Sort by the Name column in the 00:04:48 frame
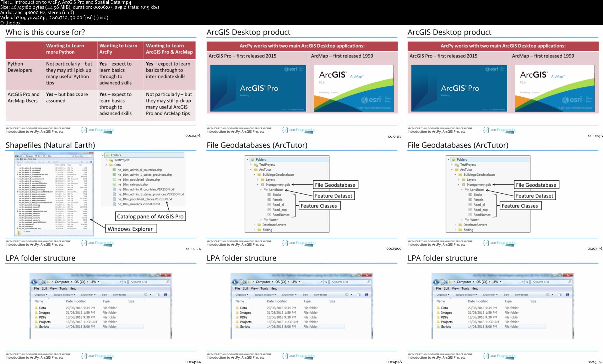603x364 pixels. (240, 301)
